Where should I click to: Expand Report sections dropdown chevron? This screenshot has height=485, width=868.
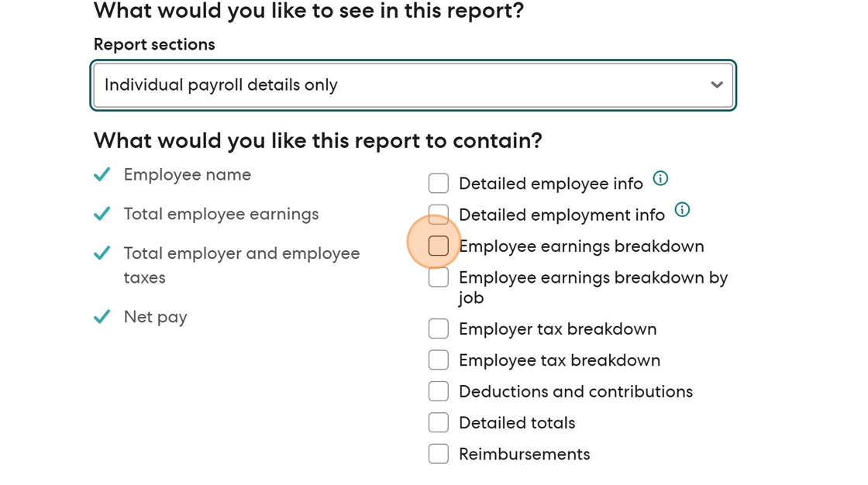[x=717, y=84]
